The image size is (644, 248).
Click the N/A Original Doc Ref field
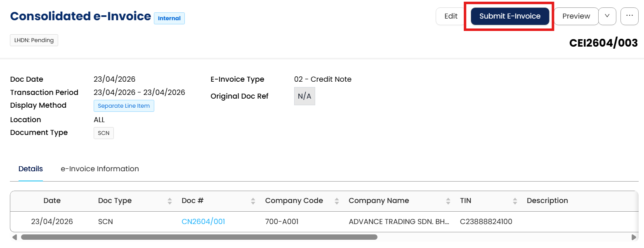[304, 96]
